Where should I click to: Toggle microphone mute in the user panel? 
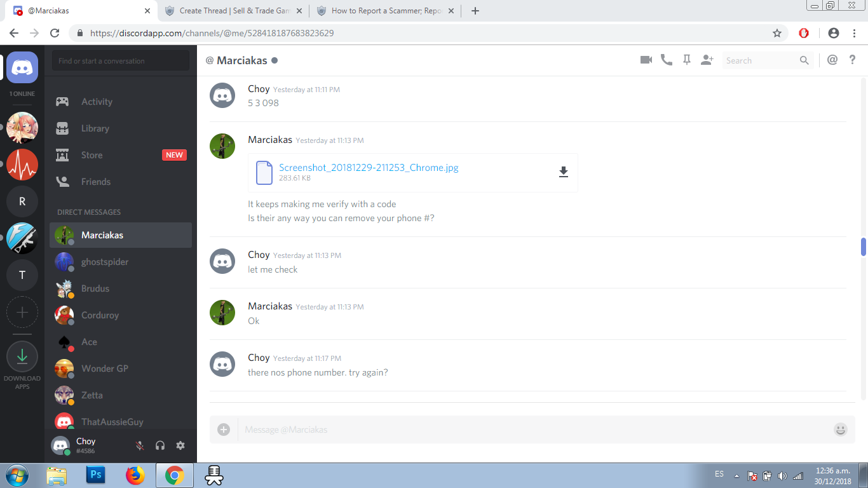(x=140, y=445)
